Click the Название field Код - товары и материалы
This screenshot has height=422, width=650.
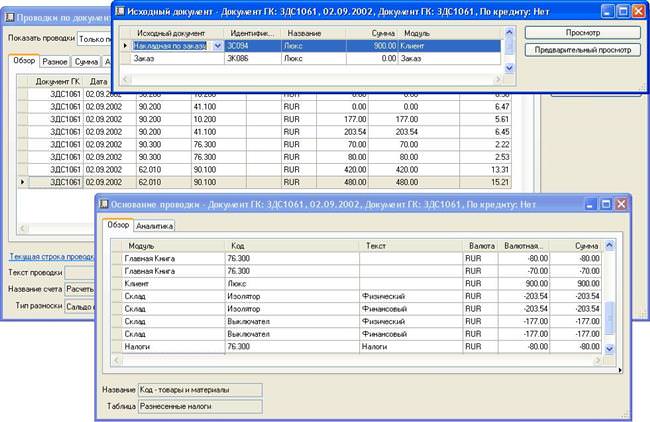point(200,390)
